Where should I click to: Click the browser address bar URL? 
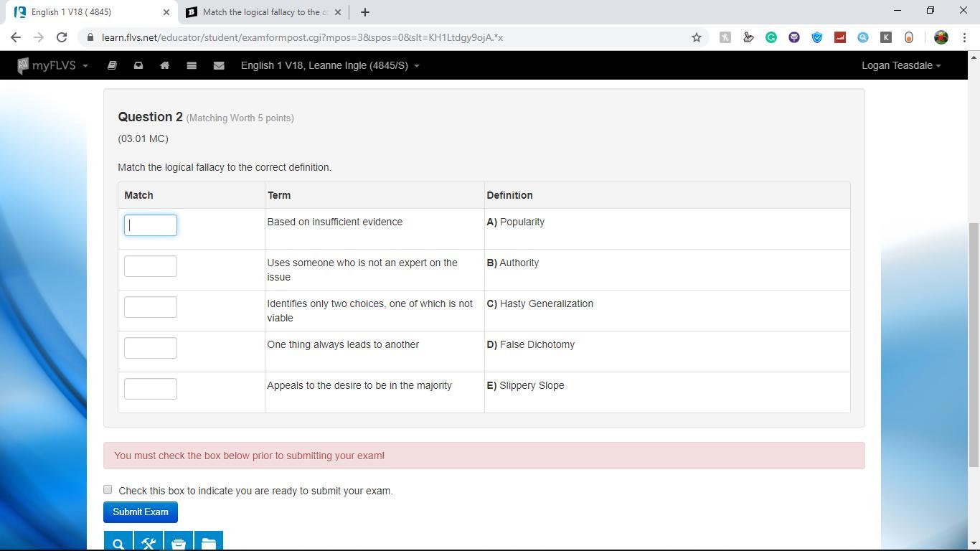pyautogui.click(x=302, y=37)
